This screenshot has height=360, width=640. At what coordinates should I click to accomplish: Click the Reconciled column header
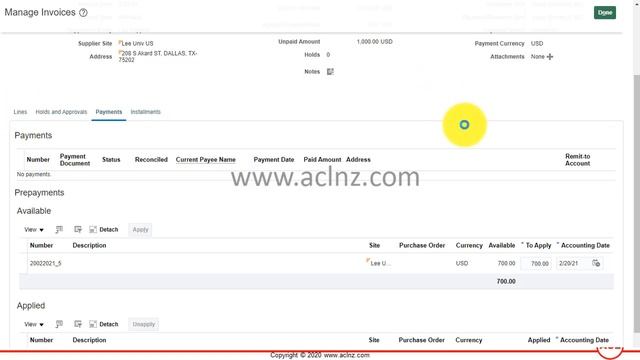pos(151,160)
